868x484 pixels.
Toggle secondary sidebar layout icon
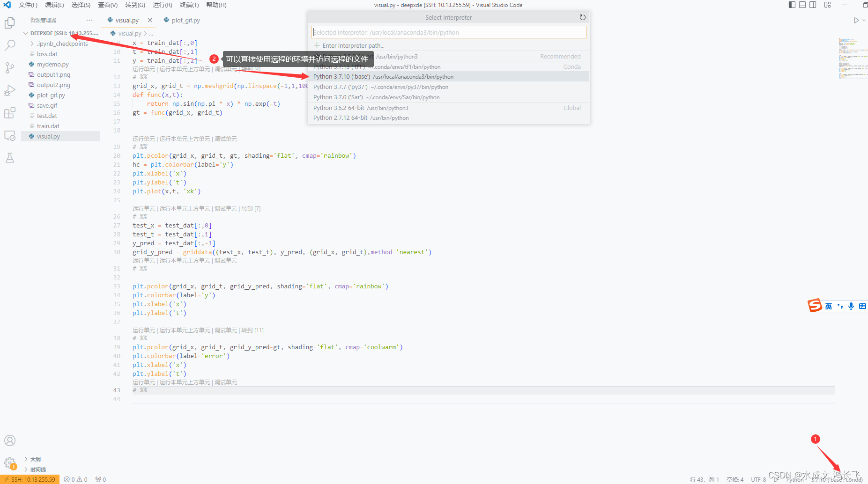click(813, 5)
